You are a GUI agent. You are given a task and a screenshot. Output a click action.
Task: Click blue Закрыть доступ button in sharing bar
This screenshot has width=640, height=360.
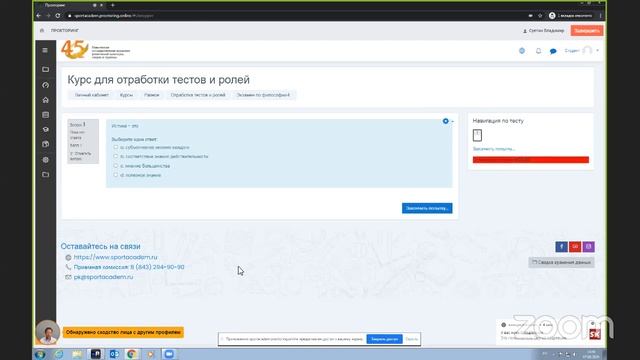tap(384, 339)
